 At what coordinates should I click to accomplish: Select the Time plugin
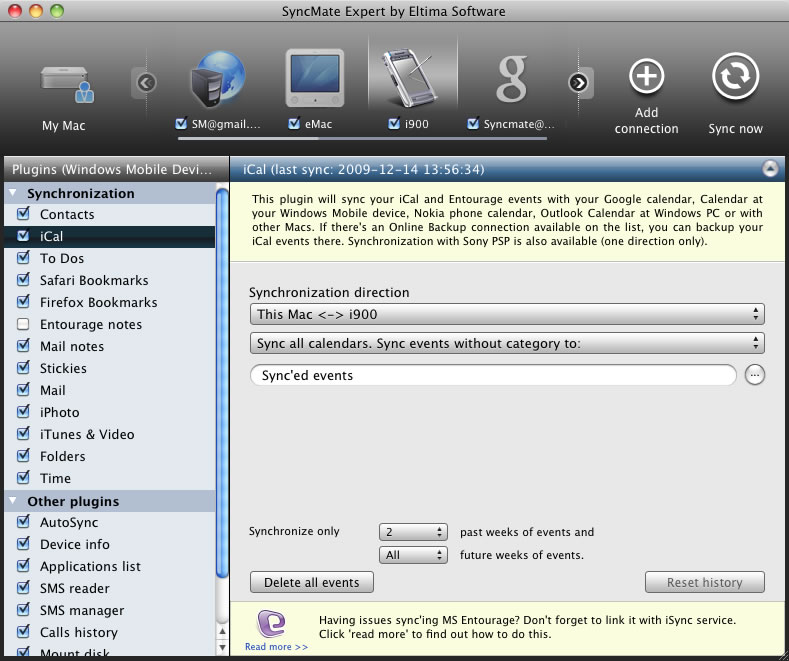110,478
